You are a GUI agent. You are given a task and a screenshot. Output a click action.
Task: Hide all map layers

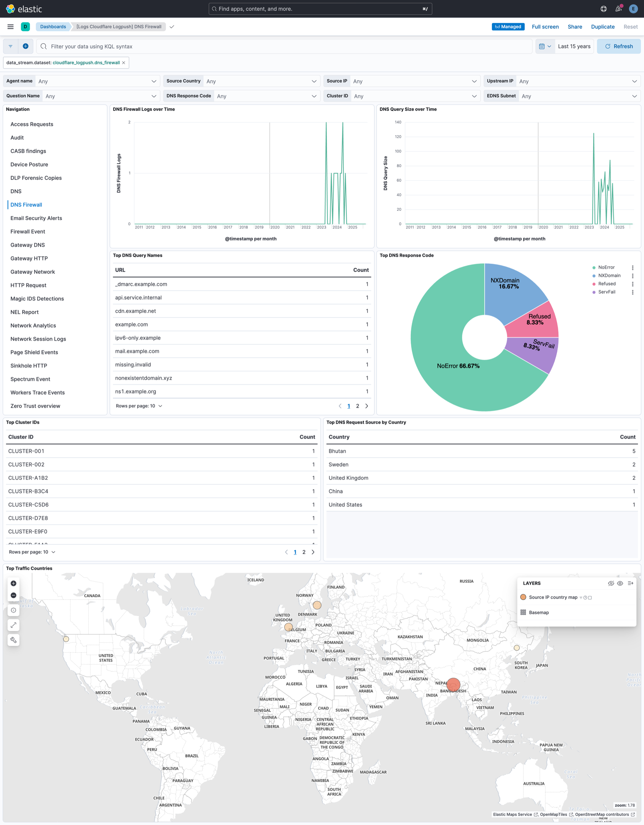[x=611, y=583]
